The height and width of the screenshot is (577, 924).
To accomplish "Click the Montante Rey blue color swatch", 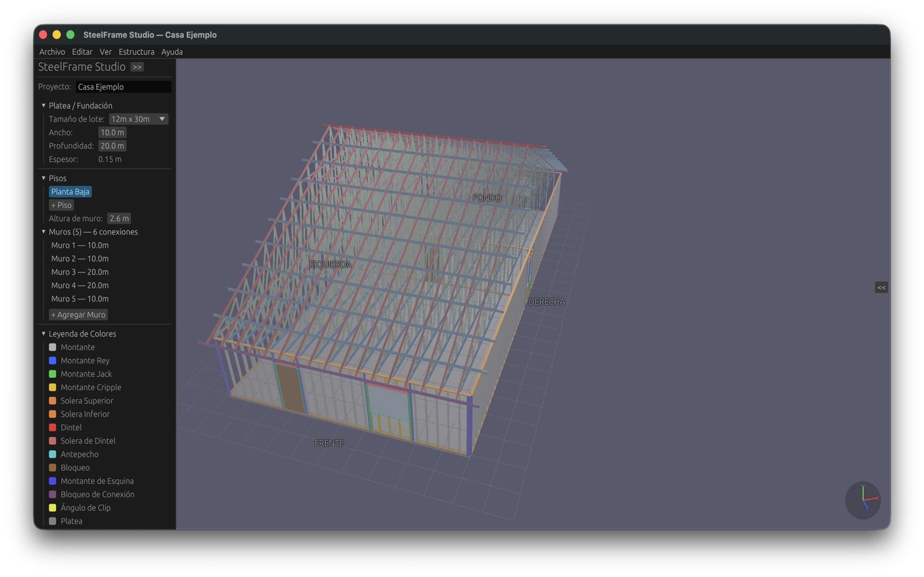I will [x=53, y=361].
